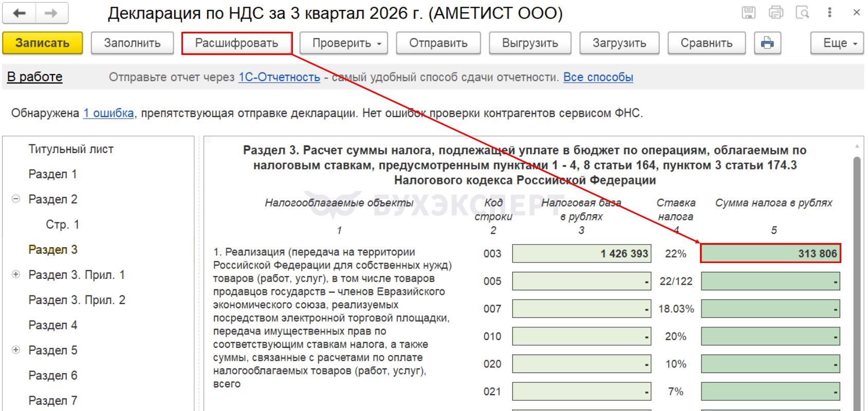Select Титульный лист in the sidebar
868x411 pixels.
click(71, 149)
